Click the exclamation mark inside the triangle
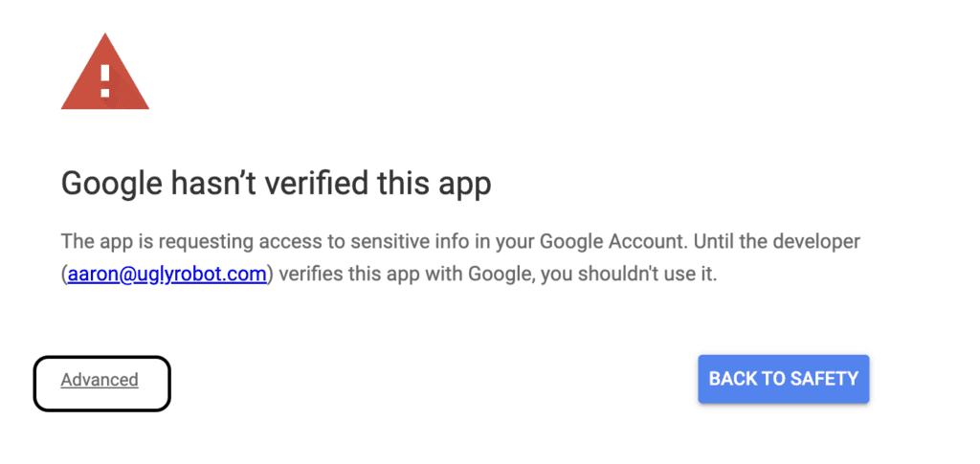The image size is (980, 464). 105,78
